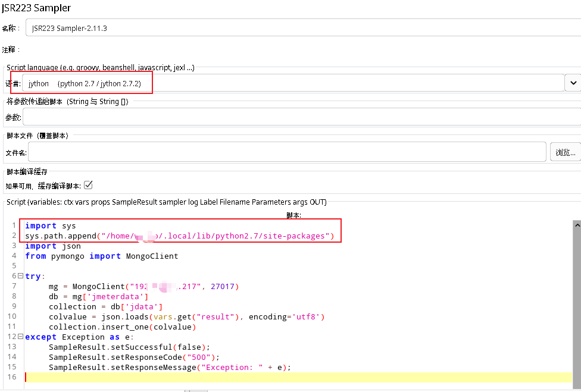Click the 文件名 filename field
The image size is (581, 392).
pos(238,152)
